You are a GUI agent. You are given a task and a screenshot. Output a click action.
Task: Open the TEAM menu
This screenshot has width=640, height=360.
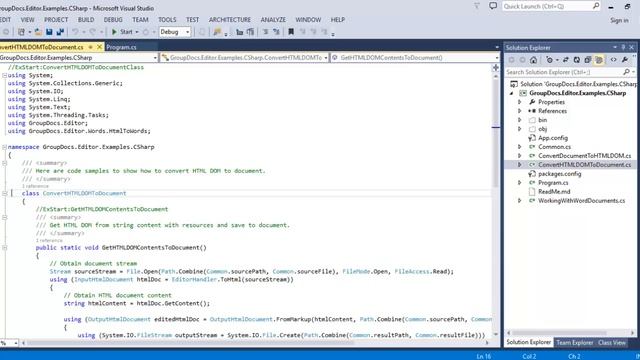(140, 20)
